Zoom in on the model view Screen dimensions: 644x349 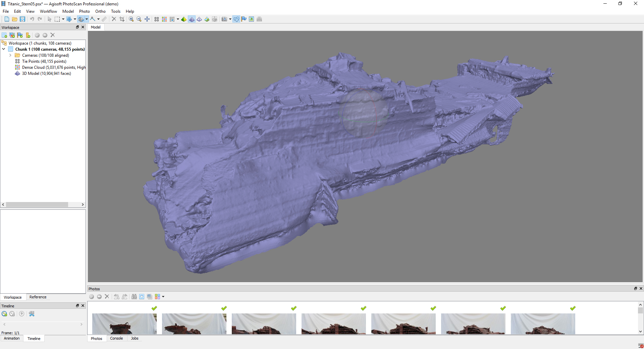click(131, 19)
